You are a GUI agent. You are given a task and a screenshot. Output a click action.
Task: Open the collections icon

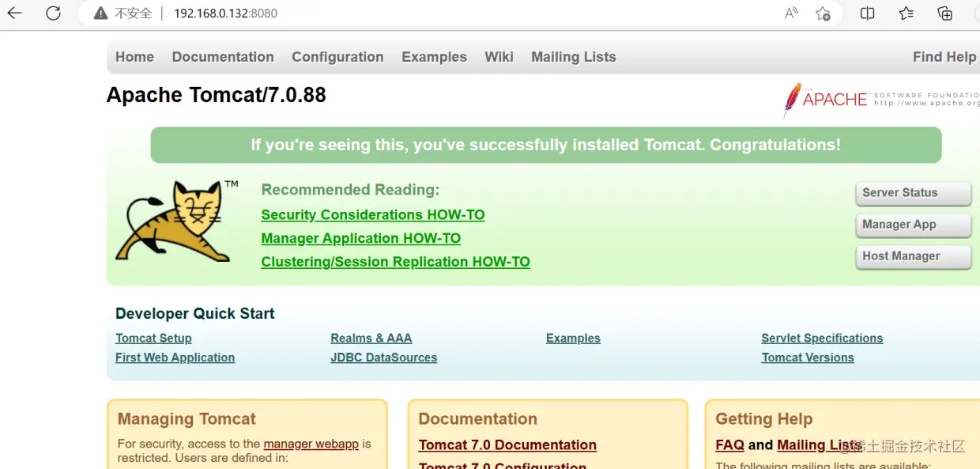coord(944,13)
